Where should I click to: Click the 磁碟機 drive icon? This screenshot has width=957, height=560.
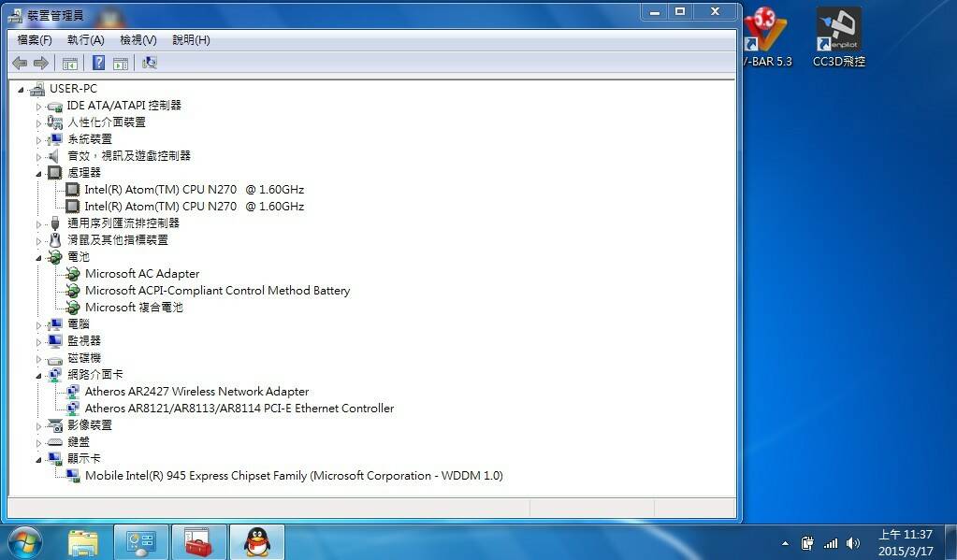[x=55, y=359]
